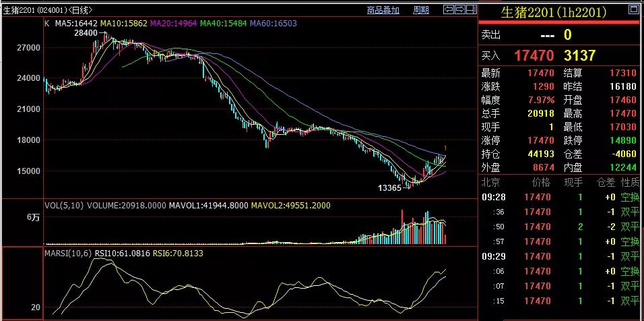The height and width of the screenshot is (321, 644).
Task: Click the 性质 column header in tick list
Action: coord(630,183)
